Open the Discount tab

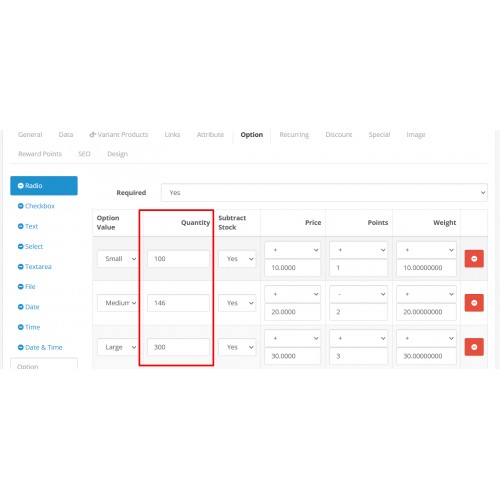click(339, 135)
